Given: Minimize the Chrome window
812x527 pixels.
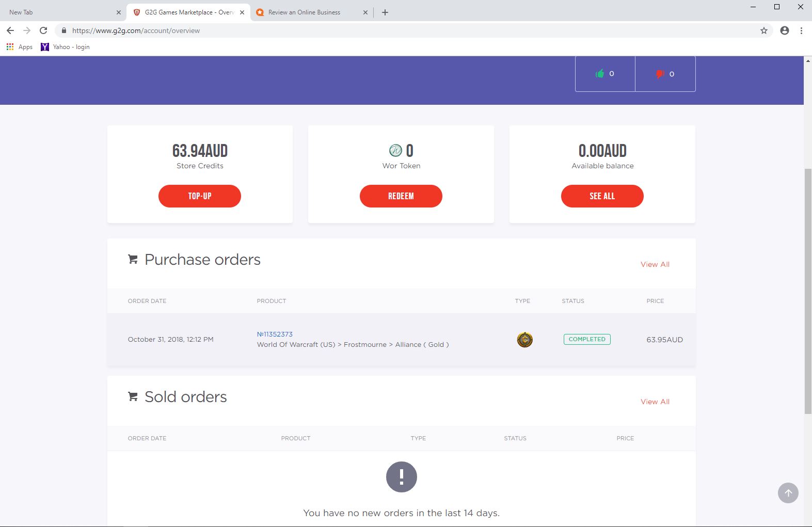Looking at the screenshot, I should click(753, 7).
